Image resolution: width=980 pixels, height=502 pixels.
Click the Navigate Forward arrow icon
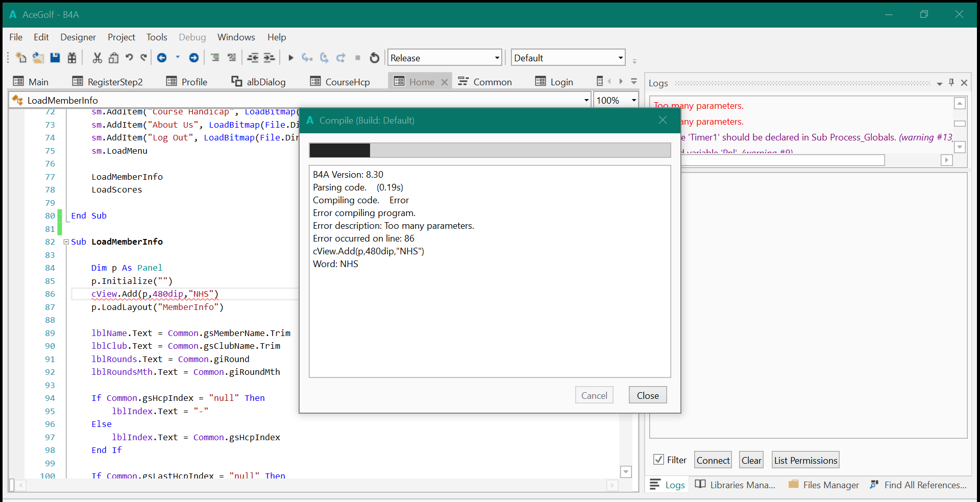[194, 58]
